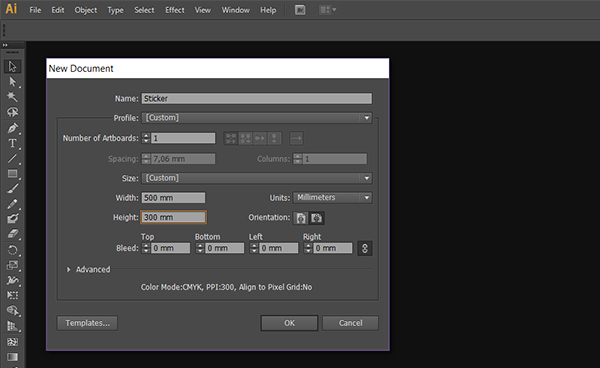Image resolution: width=600 pixels, height=368 pixels.
Task: Open the Size dropdown
Action: (x=257, y=178)
